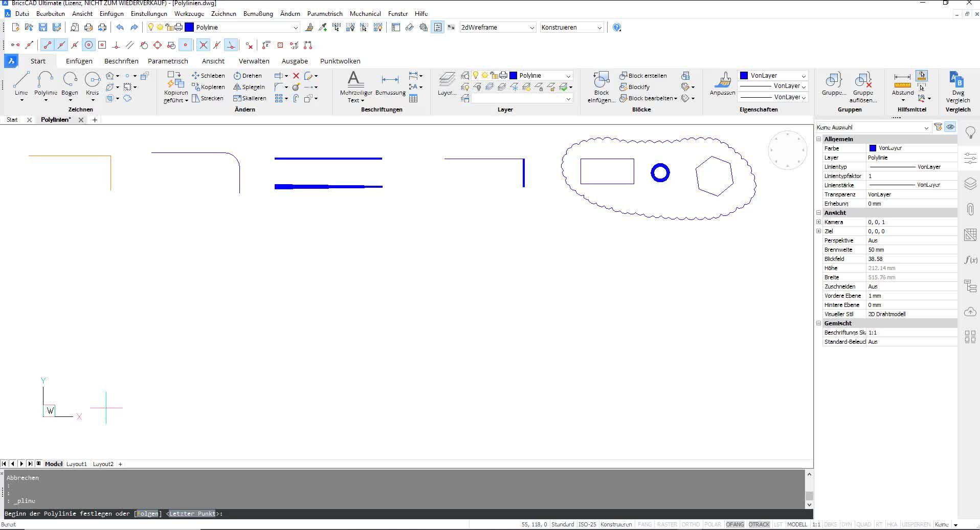Click the redo arrow in toolbar
Screen dimensions: 980x530
point(134,28)
